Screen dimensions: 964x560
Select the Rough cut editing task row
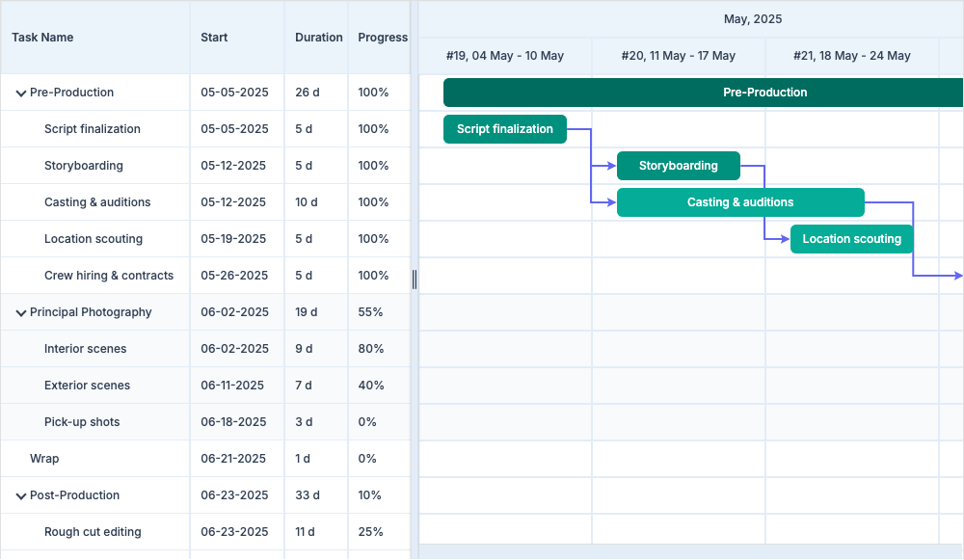click(93, 532)
